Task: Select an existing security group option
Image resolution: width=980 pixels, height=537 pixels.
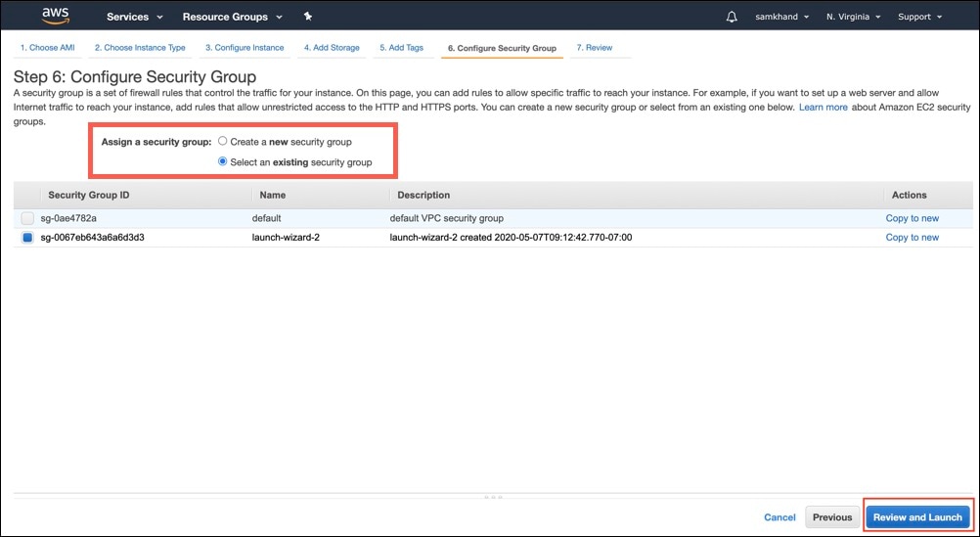Action: click(x=223, y=161)
